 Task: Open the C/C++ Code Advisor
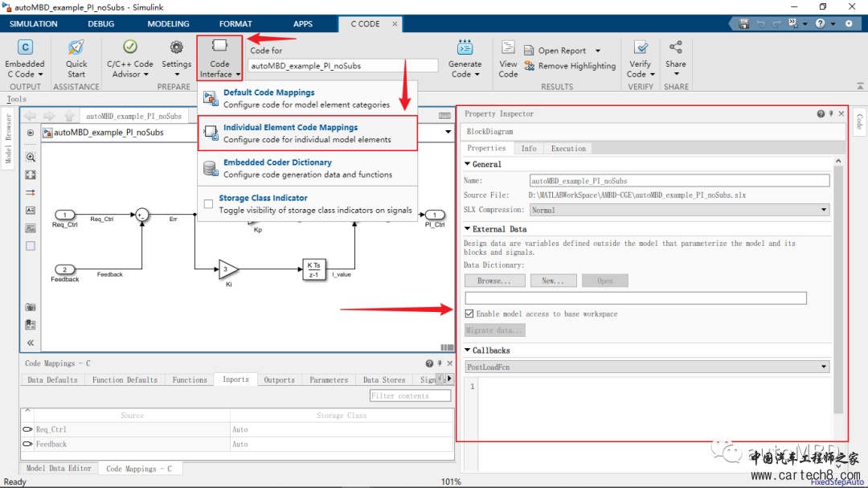coord(129,59)
